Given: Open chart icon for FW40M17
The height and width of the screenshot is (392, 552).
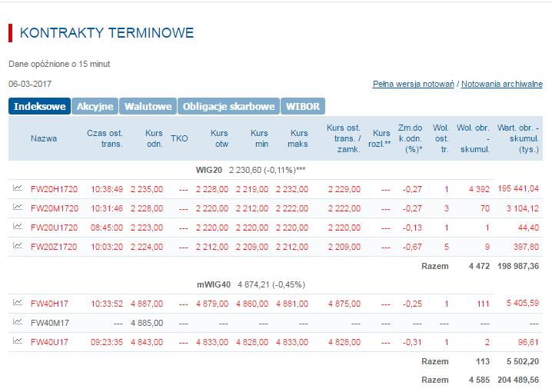Looking at the screenshot, I should tap(18, 321).
